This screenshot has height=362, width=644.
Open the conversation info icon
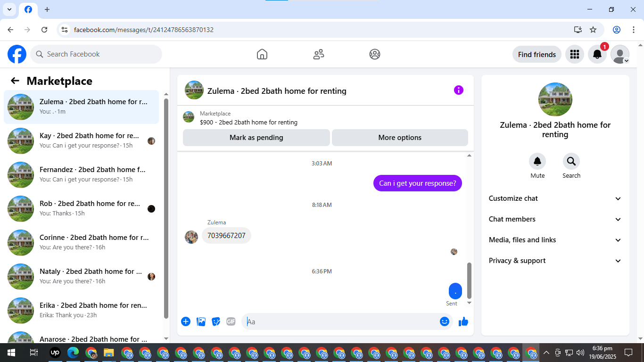[x=459, y=90]
